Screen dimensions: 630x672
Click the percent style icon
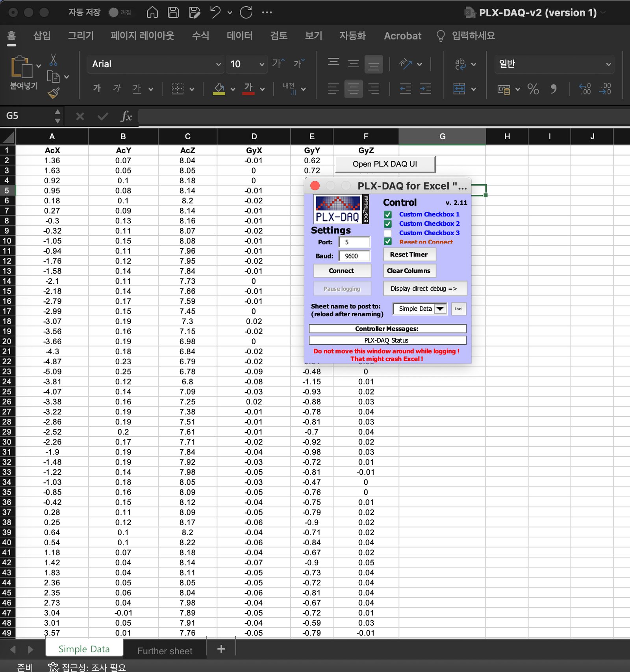(x=533, y=89)
